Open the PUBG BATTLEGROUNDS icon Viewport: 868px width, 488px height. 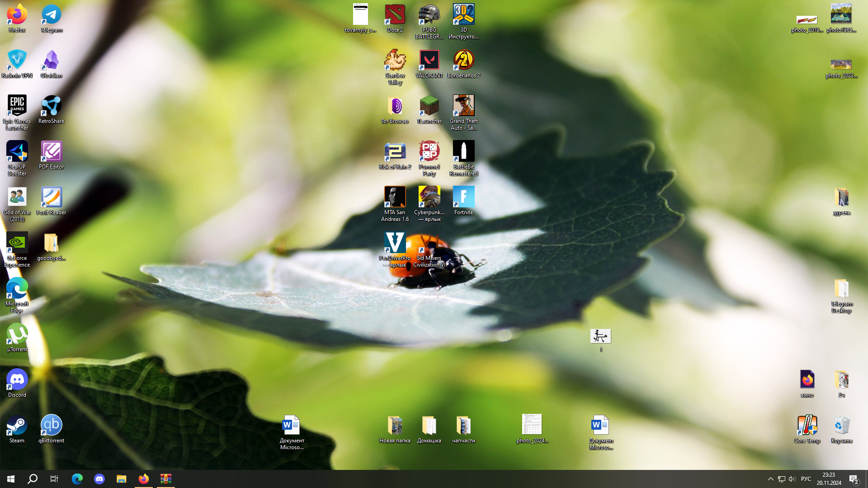tap(429, 21)
